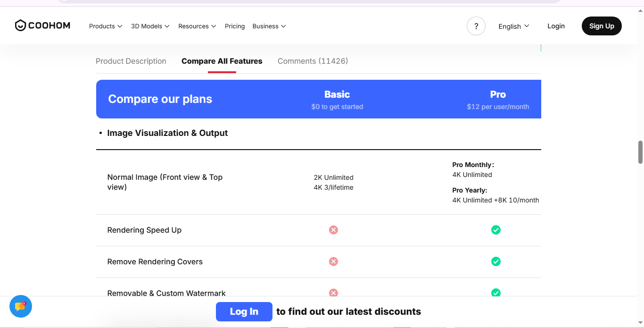
Task: Click the black Sign Up button
Action: pos(602,26)
